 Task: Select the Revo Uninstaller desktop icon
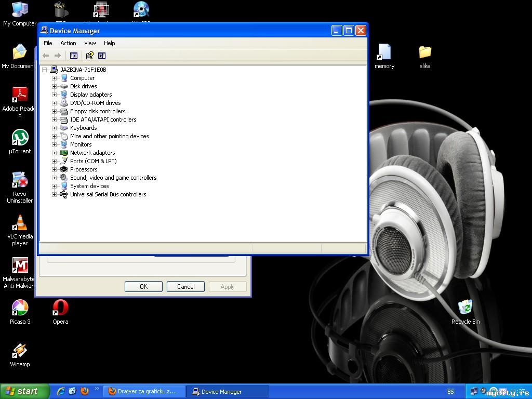(20, 180)
